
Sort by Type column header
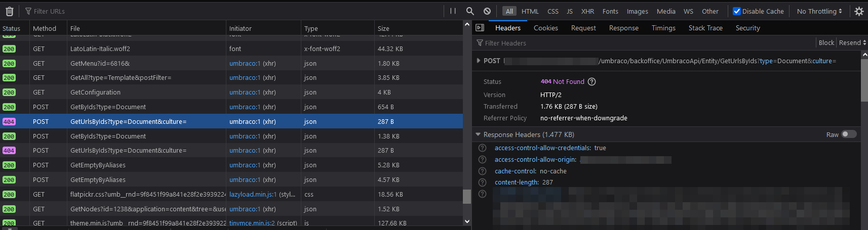click(x=338, y=28)
